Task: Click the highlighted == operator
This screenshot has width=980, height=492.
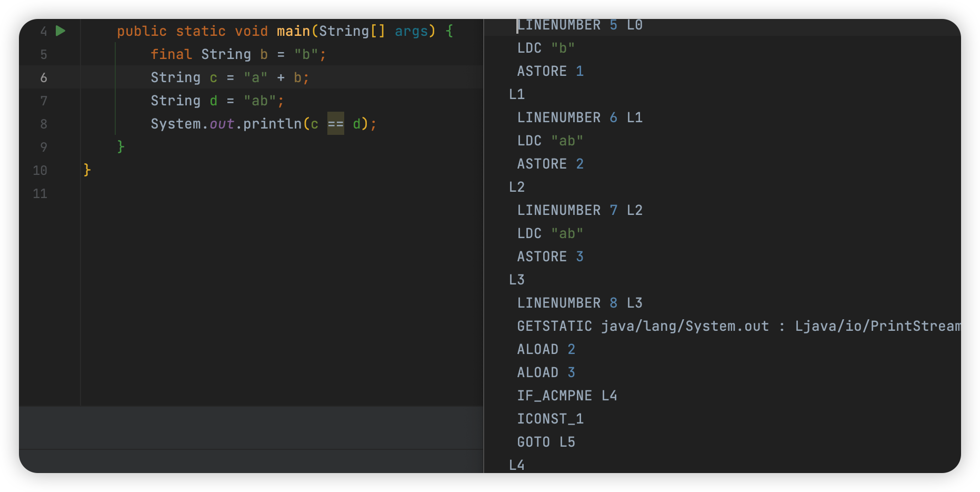Action: 336,123
